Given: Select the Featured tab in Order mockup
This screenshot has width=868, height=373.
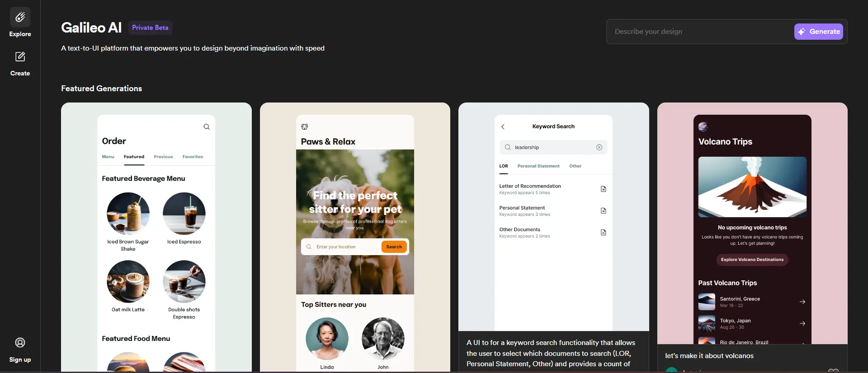Looking at the screenshot, I should click(134, 157).
